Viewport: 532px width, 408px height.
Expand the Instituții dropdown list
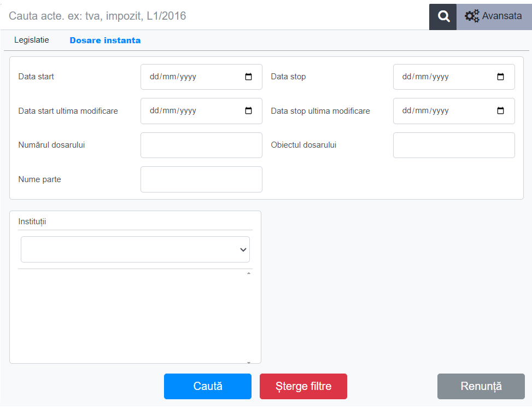coord(135,249)
